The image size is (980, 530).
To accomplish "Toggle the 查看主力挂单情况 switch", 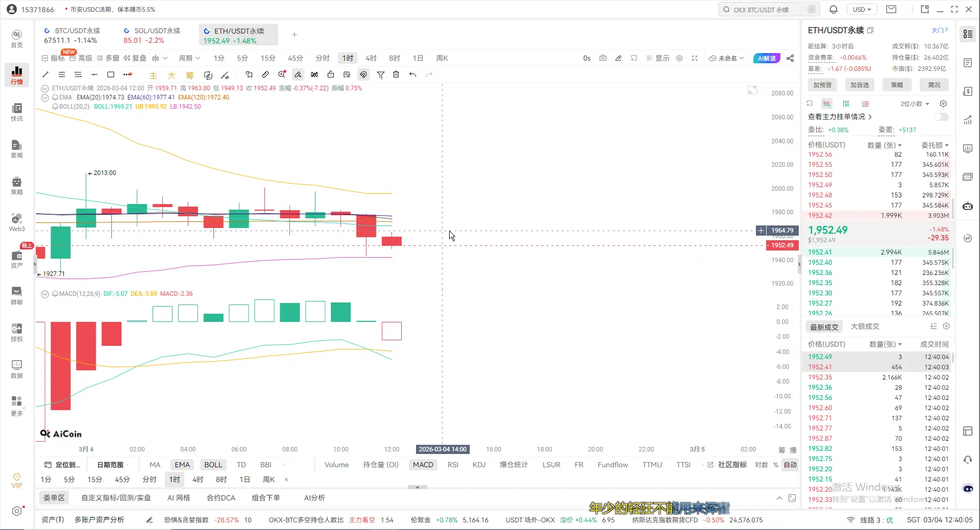I will click(x=941, y=117).
